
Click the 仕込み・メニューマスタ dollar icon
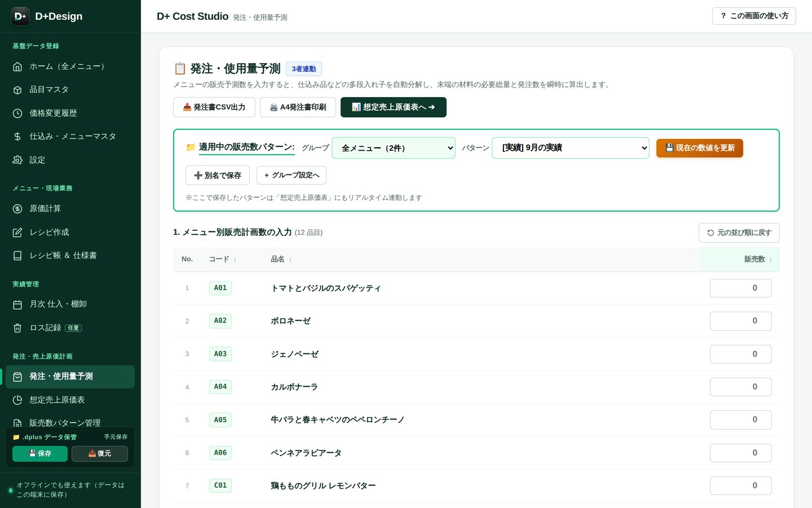(17, 137)
